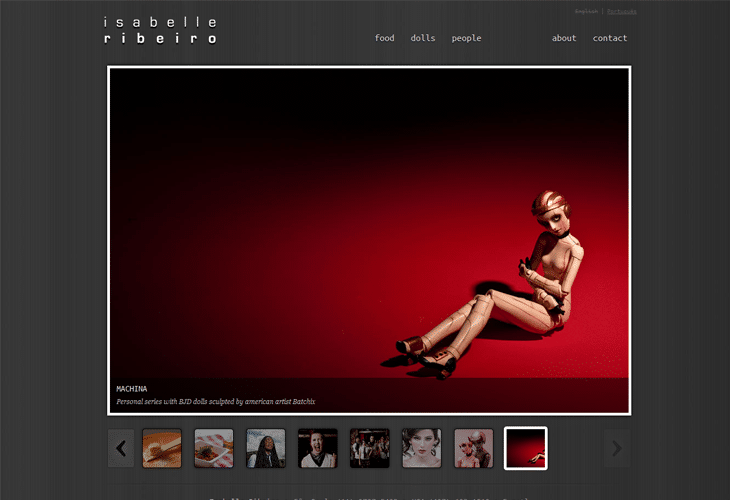Screen dimensions: 730x500
Task: Open the dolls gallery menu item
Action: click(x=423, y=38)
